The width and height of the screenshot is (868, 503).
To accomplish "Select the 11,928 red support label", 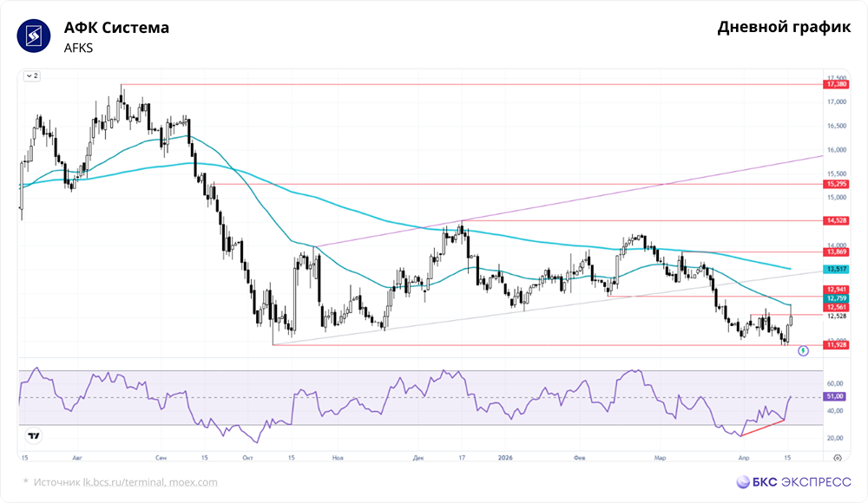I will 837,345.
